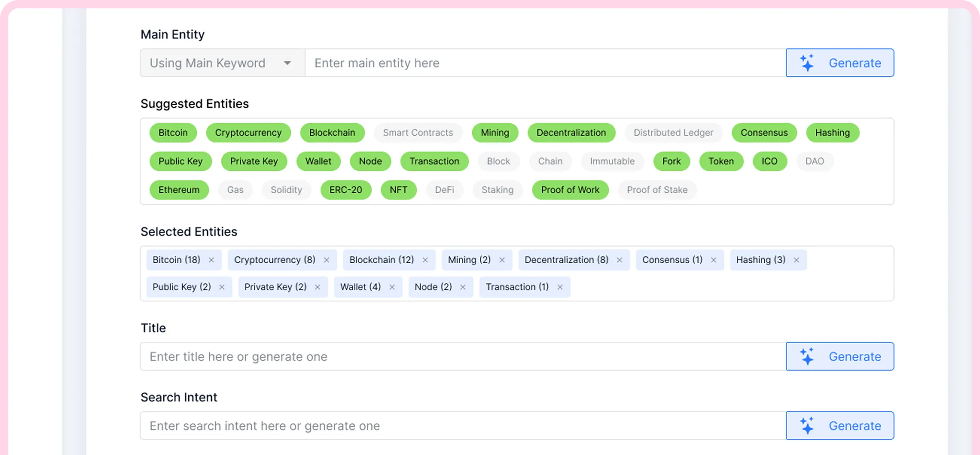Viewport: 980px width, 455px height.
Task: Click Generate for Search Intent
Action: (839, 426)
